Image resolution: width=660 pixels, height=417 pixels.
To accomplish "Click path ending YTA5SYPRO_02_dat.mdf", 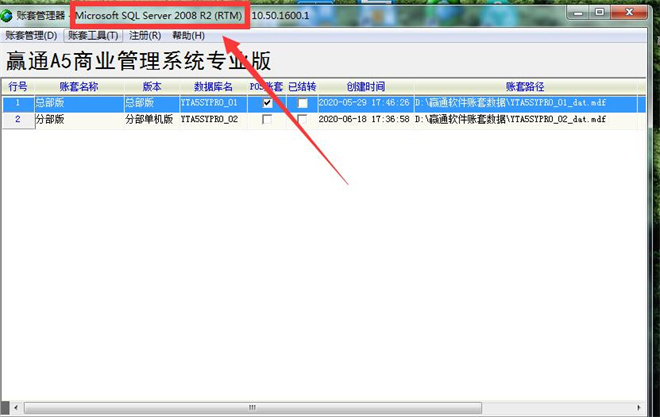I will (525, 120).
